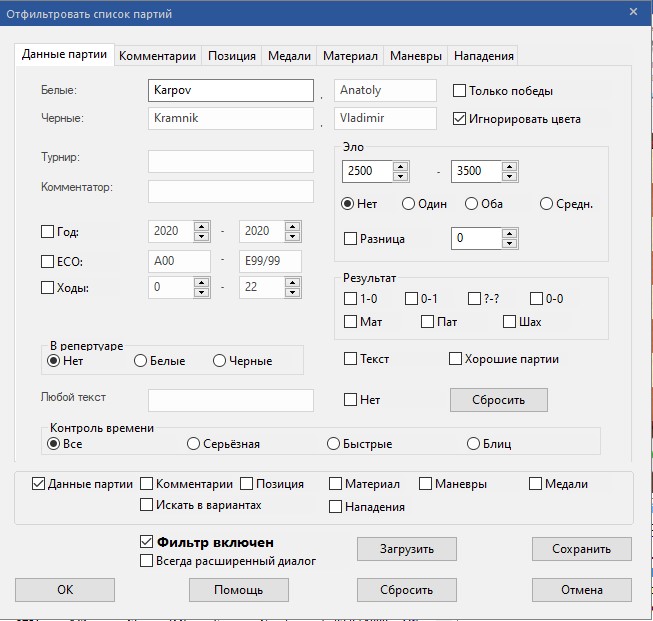This screenshot has width=653, height=621.
Task: Select Elo option Оба
Action: [471, 204]
